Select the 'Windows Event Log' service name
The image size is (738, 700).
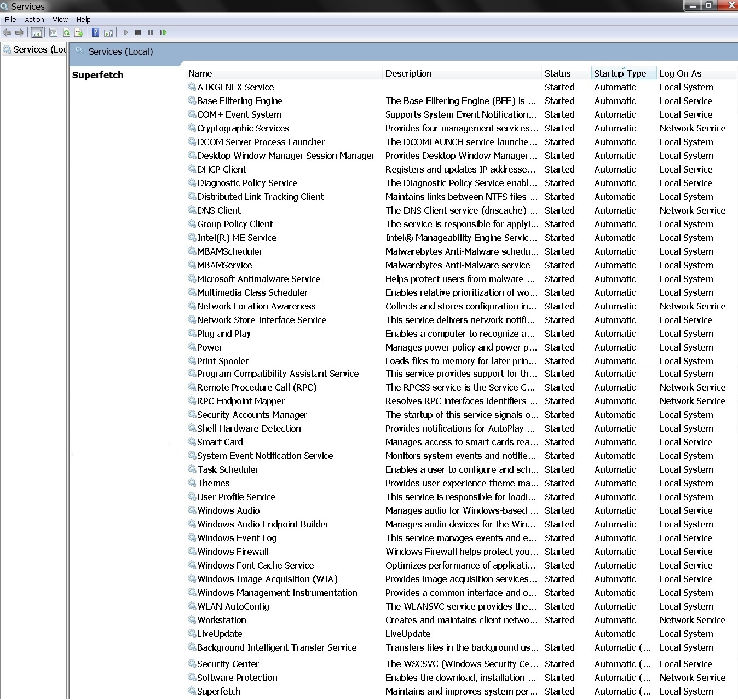pyautogui.click(x=237, y=538)
